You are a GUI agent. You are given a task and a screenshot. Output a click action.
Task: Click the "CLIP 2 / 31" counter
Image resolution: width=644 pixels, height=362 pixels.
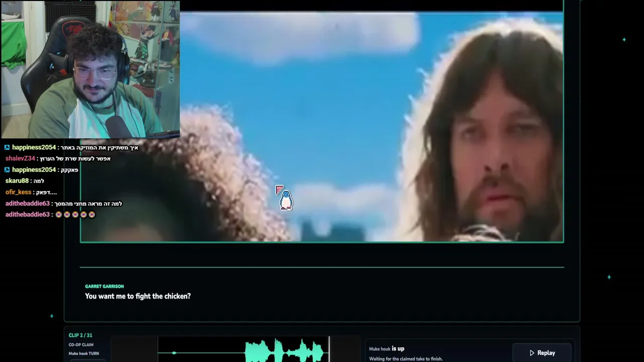pyautogui.click(x=80, y=335)
